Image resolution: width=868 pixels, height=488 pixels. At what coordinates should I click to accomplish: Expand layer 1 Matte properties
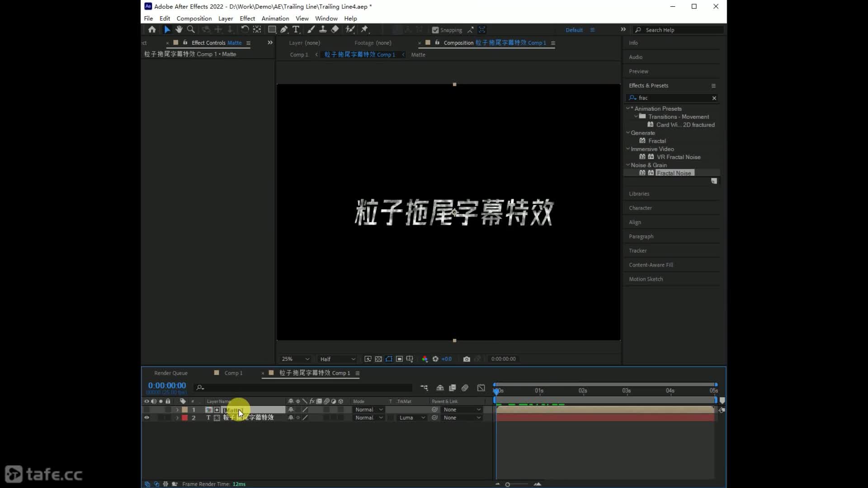(x=177, y=410)
